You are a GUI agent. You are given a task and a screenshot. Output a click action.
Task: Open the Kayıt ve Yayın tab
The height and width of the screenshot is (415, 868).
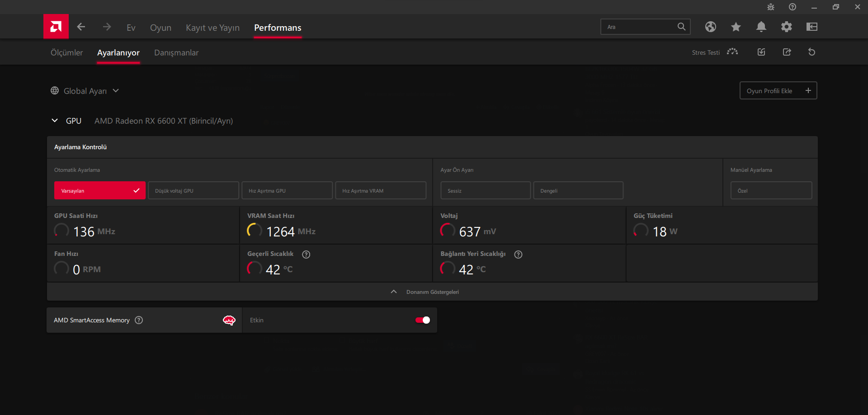(212, 28)
